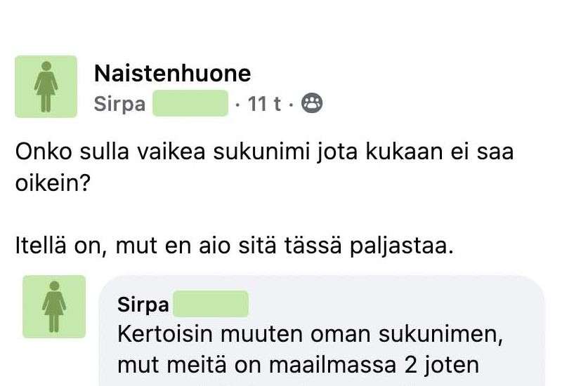This screenshot has height=386, width=588.
Task: Click the redacted surname beside the post author
Action: coord(190,105)
